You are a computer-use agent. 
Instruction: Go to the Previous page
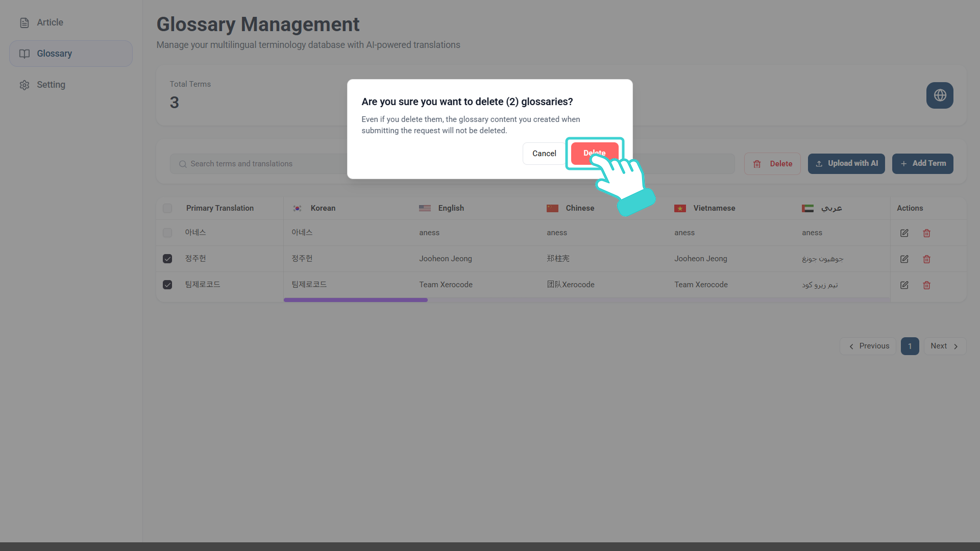click(868, 346)
